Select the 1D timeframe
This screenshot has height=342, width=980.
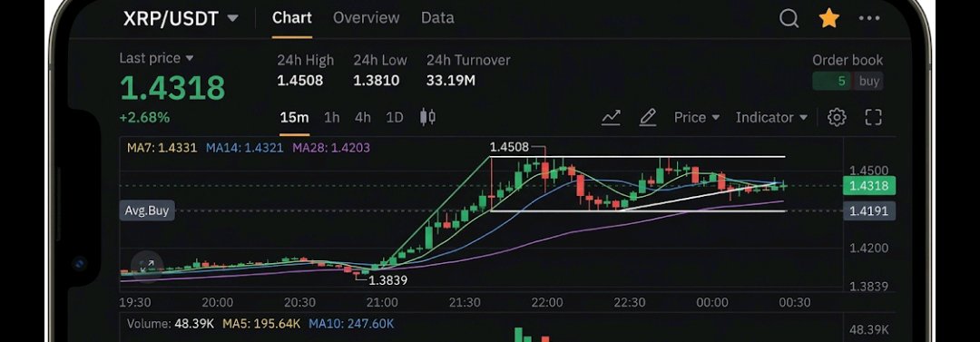click(395, 118)
